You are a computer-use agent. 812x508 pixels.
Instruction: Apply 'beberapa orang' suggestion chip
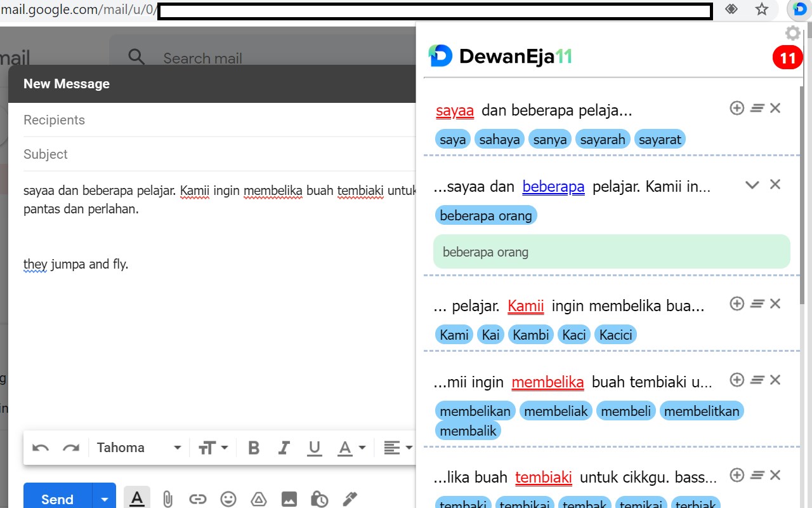tap(486, 215)
